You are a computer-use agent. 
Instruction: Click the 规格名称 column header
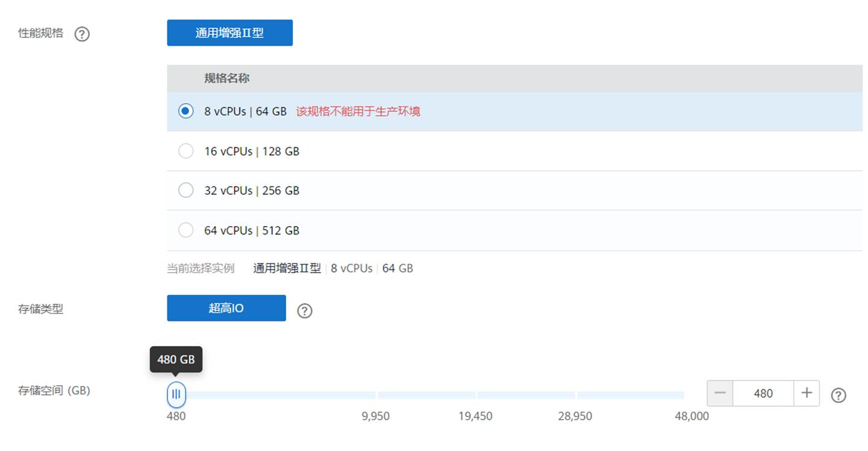point(226,78)
